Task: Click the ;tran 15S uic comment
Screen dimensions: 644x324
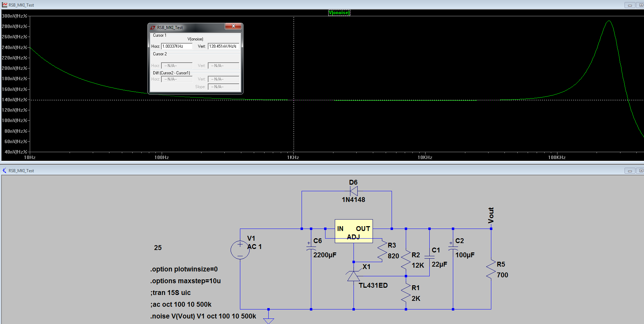Action: 170,293
